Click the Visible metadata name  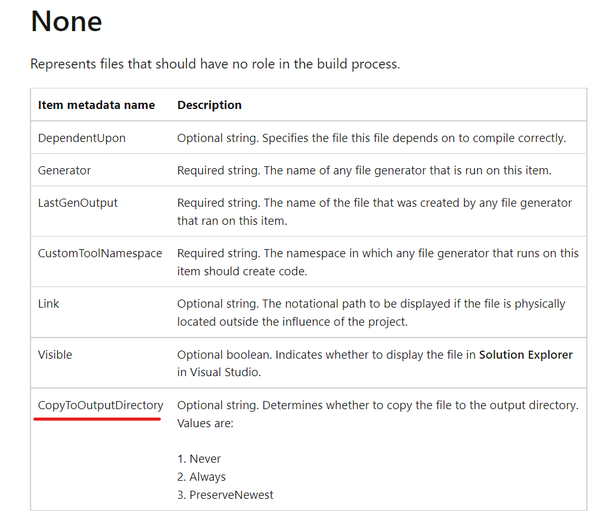tap(55, 354)
